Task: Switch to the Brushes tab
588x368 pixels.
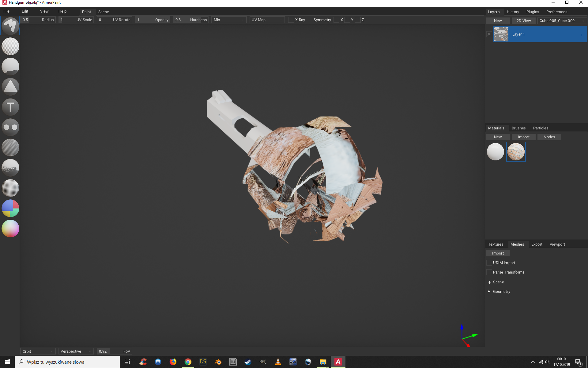Action: point(518,128)
